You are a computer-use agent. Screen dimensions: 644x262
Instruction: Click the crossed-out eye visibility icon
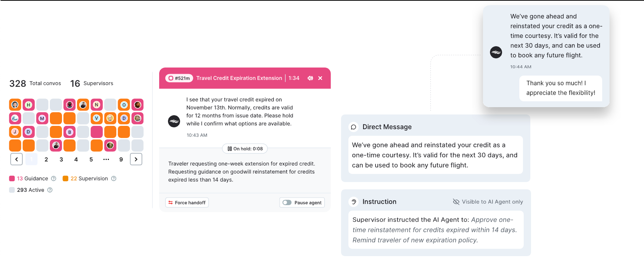click(456, 202)
